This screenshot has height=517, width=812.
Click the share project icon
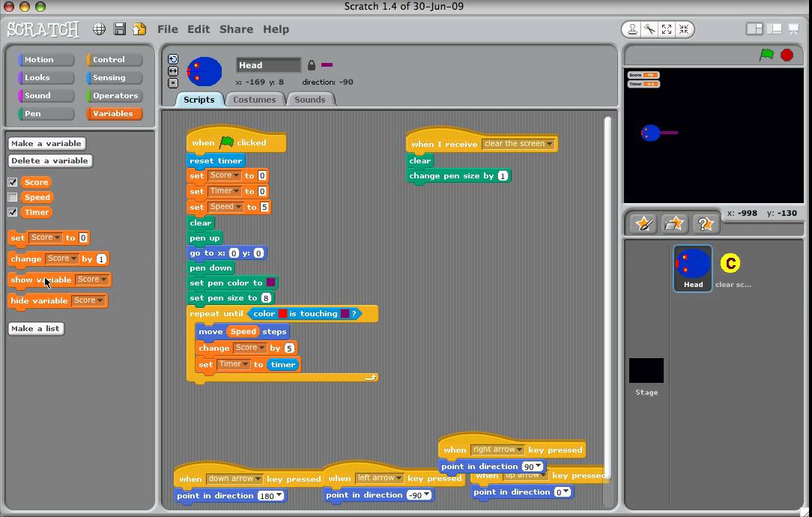tap(139, 29)
